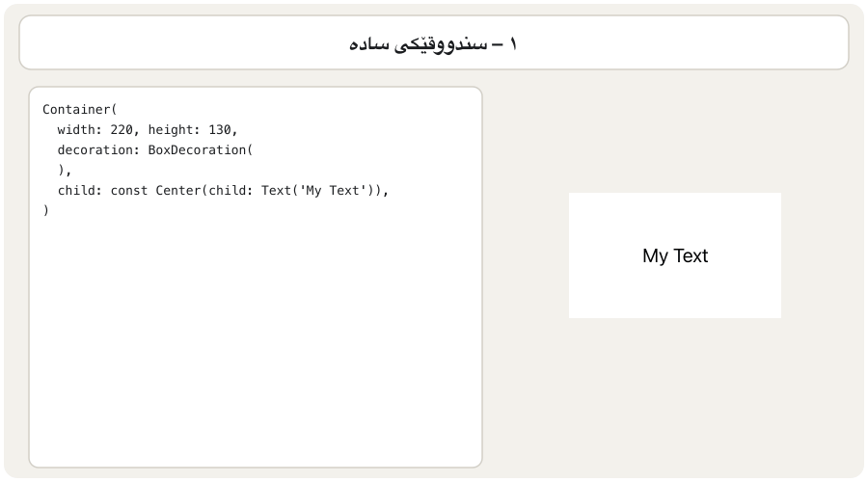The height and width of the screenshot is (482, 868).
Task: Click the word 'Text' in preview box
Action: 691,255
